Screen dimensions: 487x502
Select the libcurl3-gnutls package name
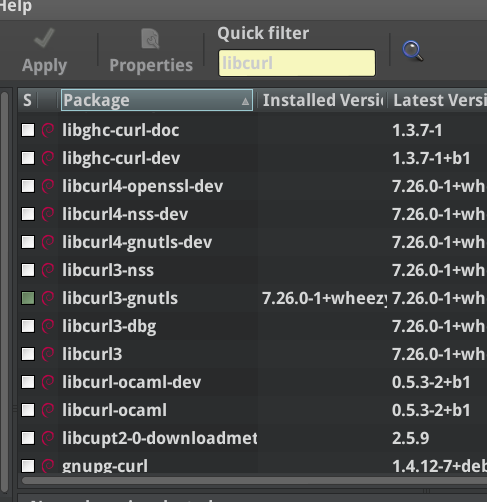click(x=120, y=298)
